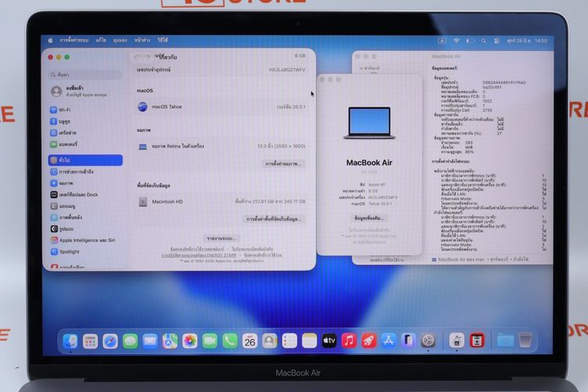Screen dimensions: 588x392
Task: Launch Launchpad apps grid in Dock
Action: pyautogui.click(x=90, y=341)
